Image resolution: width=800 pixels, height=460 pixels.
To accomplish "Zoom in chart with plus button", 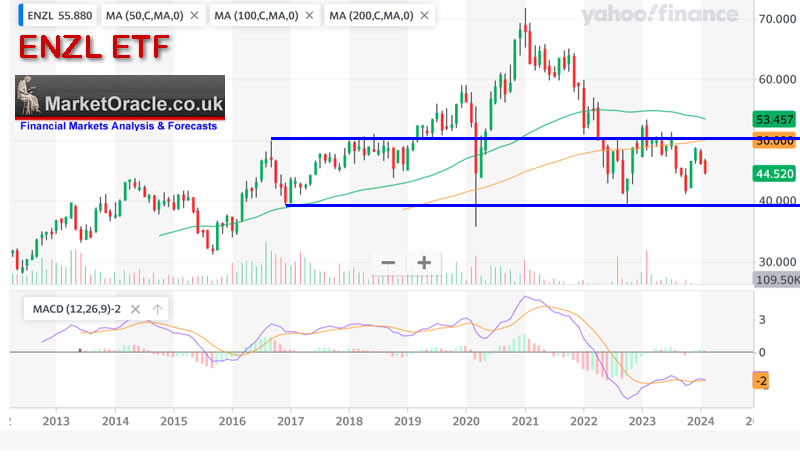I will click(424, 262).
